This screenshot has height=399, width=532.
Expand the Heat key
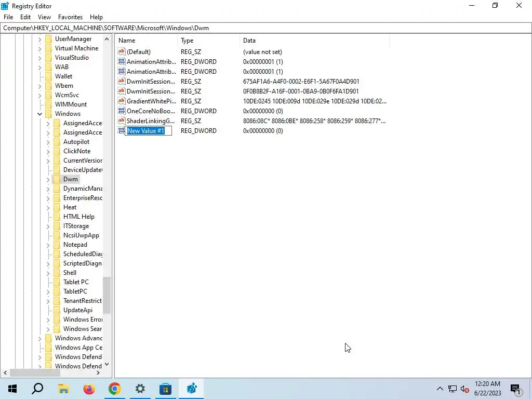pyautogui.click(x=48, y=208)
